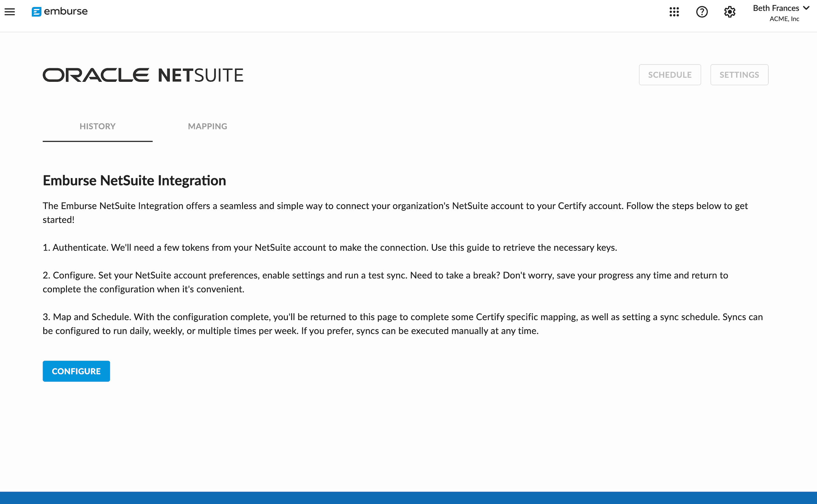Click the Emburse NetSuite Integration heading

pyautogui.click(x=134, y=180)
